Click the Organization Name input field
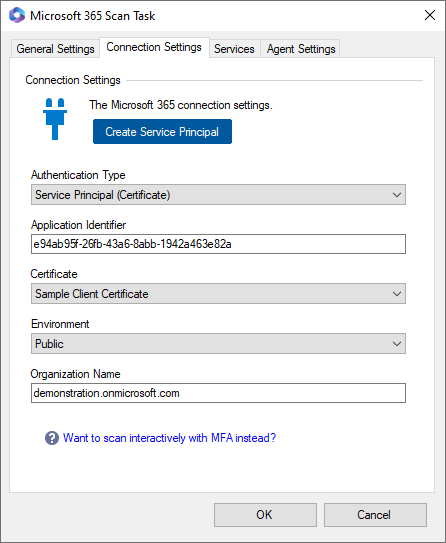446x543 pixels. pos(218,393)
